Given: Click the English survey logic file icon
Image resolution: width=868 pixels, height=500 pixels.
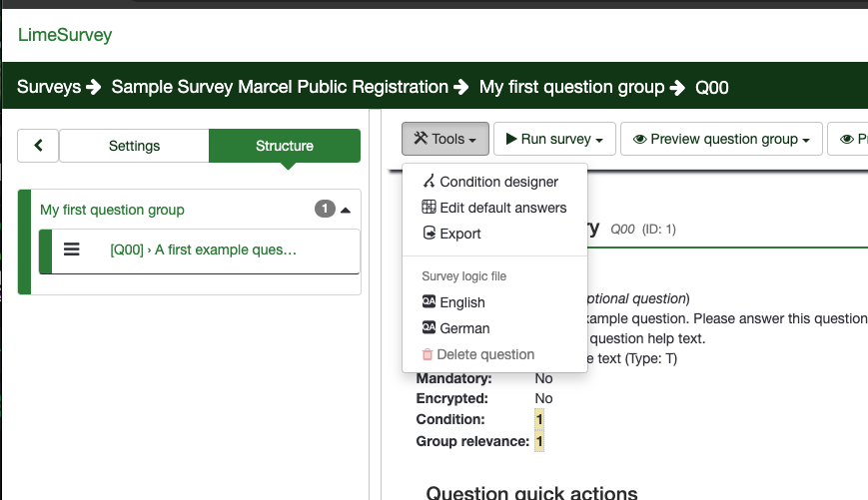Looking at the screenshot, I should (429, 302).
